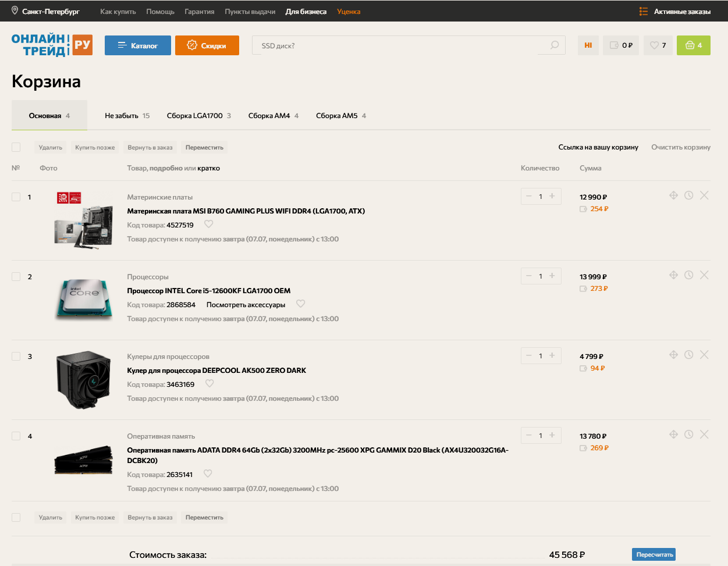Screen dimensions: 728x566
Task: Decrease quantity of ADATA memory
Action: click(529, 435)
